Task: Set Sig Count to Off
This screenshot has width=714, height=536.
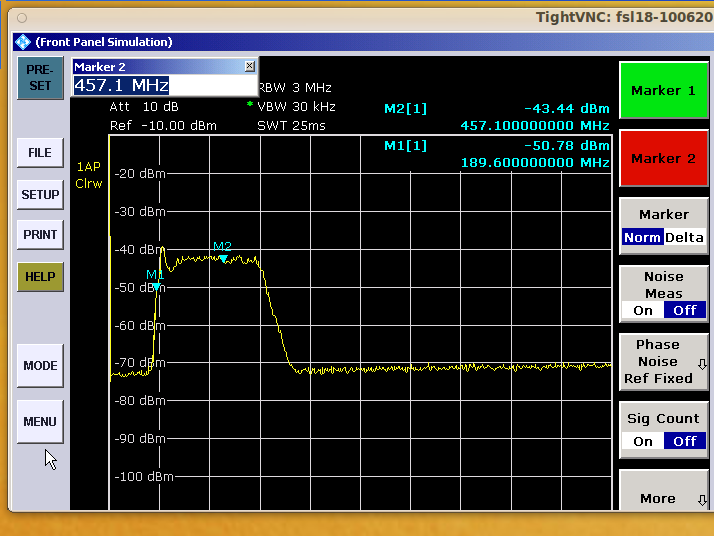Action: click(x=685, y=441)
